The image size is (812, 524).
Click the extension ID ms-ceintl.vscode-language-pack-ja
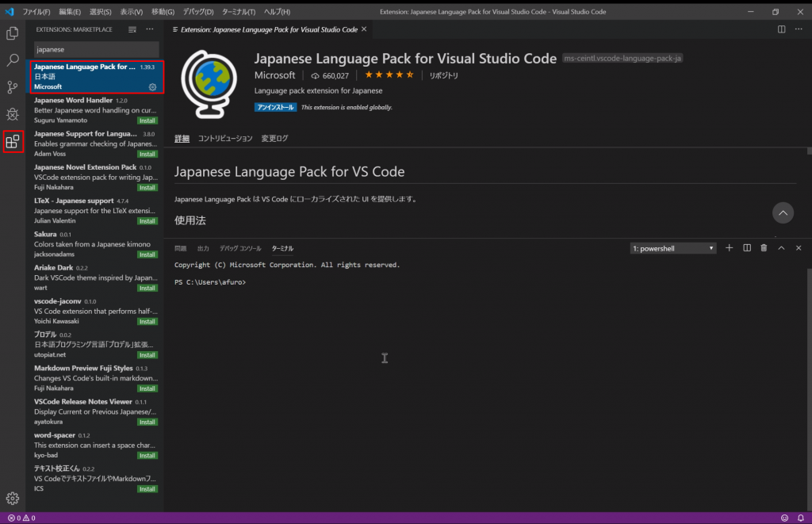(622, 59)
